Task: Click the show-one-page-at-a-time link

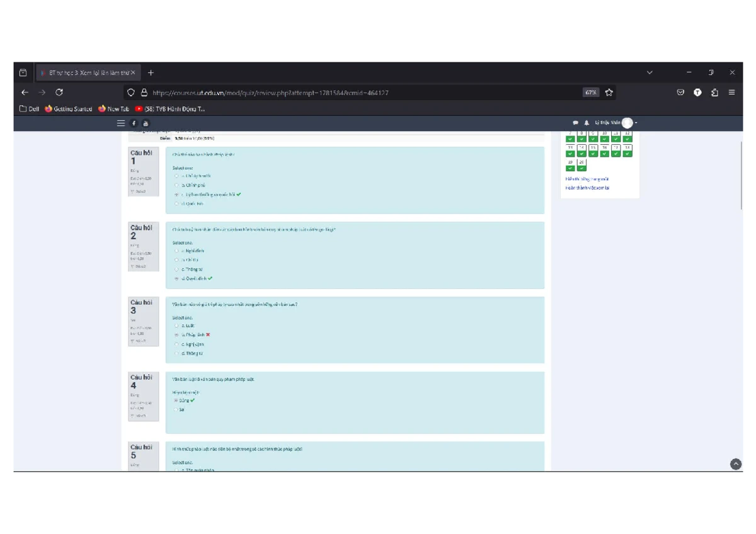Action: (x=587, y=179)
